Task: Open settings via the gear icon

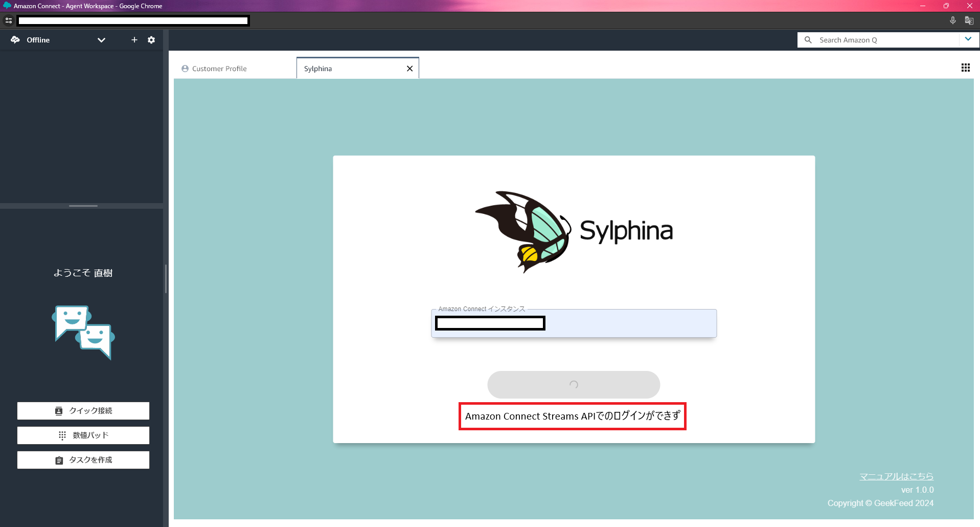Action: 151,40
